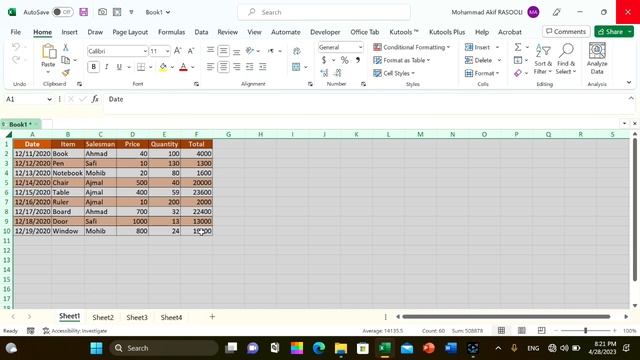Click the accounting dollar format icon
Viewport: 640px width, 360px height.
(324, 60)
